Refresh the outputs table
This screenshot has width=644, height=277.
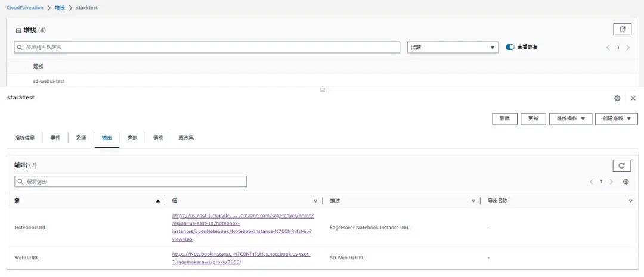(x=621, y=166)
